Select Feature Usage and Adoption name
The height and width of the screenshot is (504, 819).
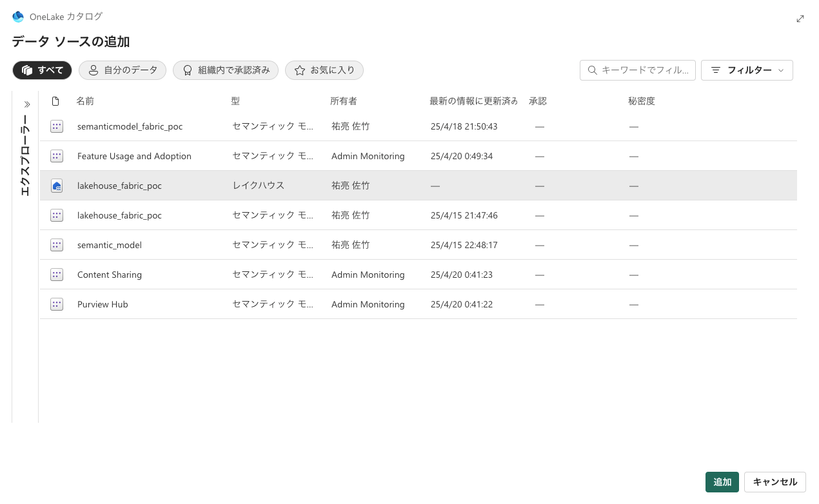[x=134, y=156]
